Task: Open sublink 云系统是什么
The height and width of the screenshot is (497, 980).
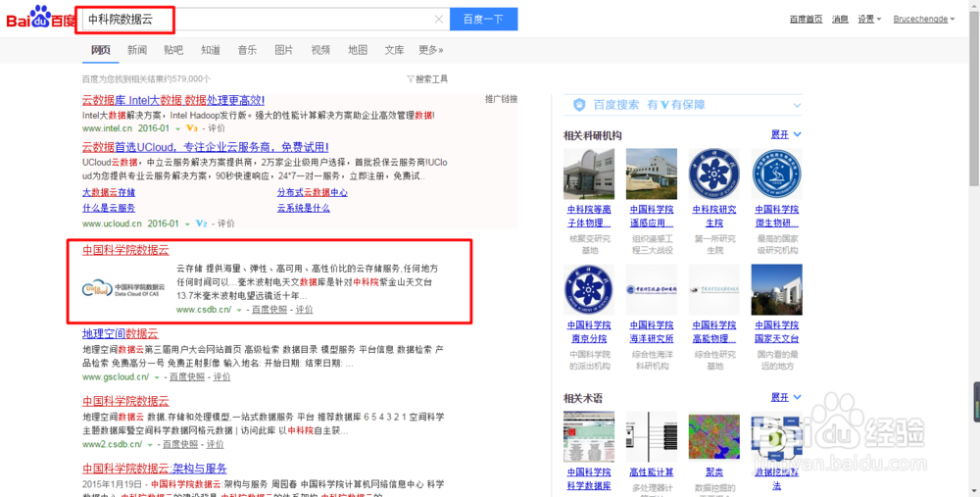Action: 303,208
